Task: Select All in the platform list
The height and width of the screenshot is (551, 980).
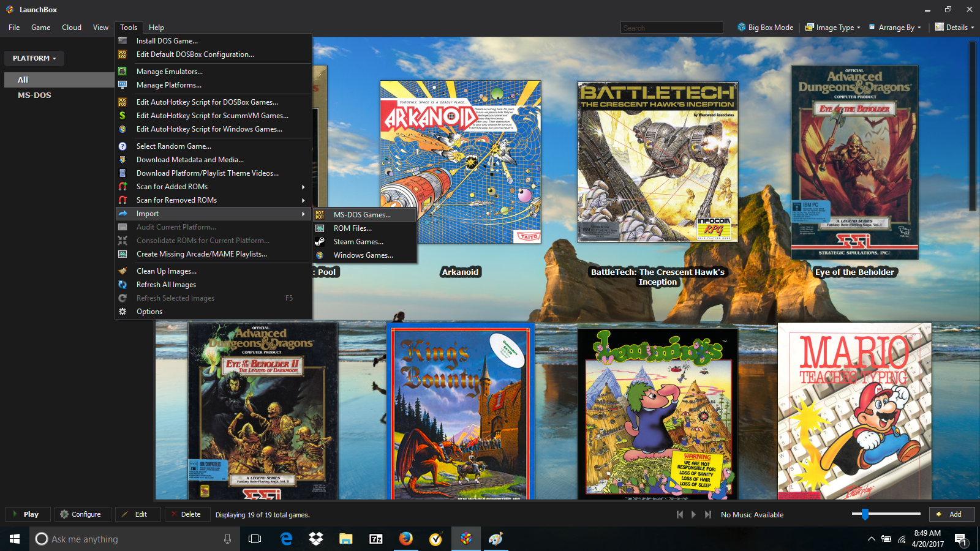Action: (x=59, y=80)
